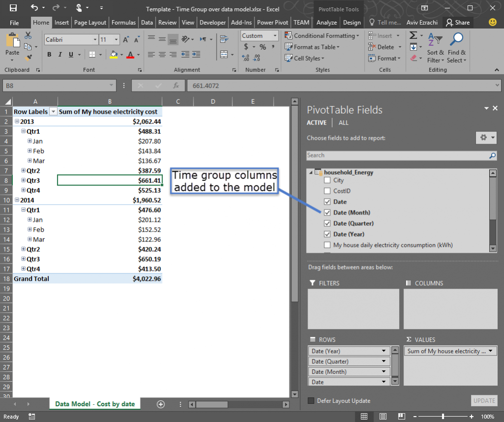Open the Row Labels filter dropdown
The width and height of the screenshot is (504, 422).
coord(53,112)
